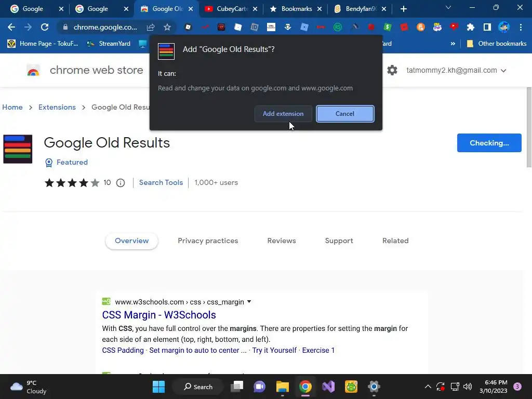Click the green RS circle extension icon

click(x=337, y=27)
